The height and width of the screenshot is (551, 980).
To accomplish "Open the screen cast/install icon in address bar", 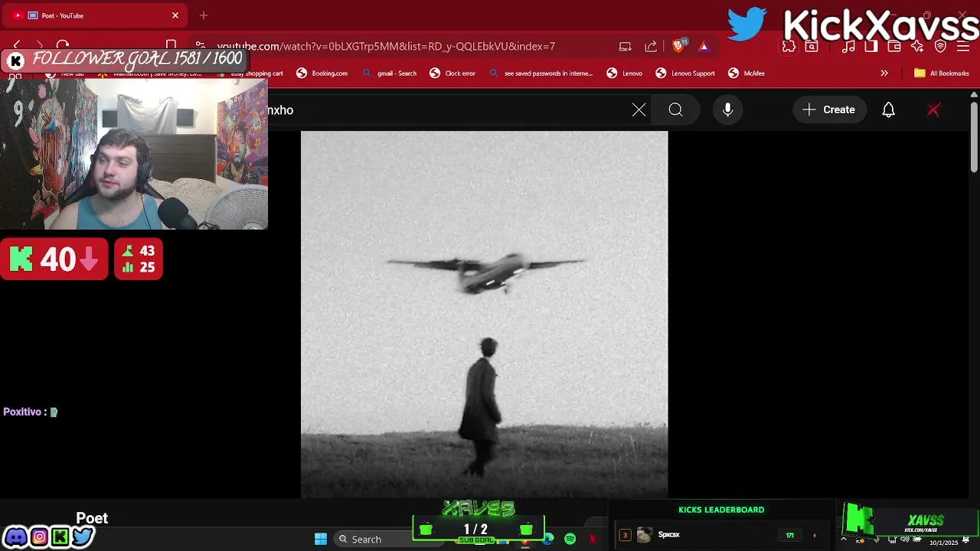I will [626, 47].
